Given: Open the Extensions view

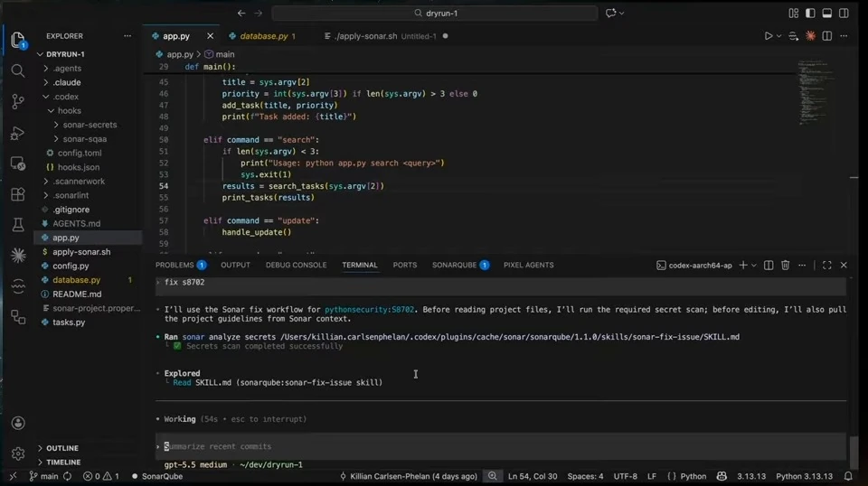Looking at the screenshot, I should (18, 194).
